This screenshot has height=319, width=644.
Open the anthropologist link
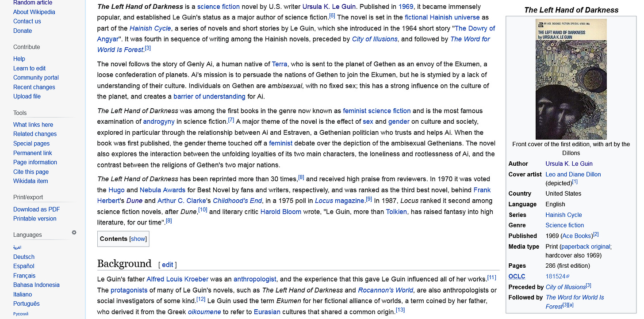click(255, 279)
